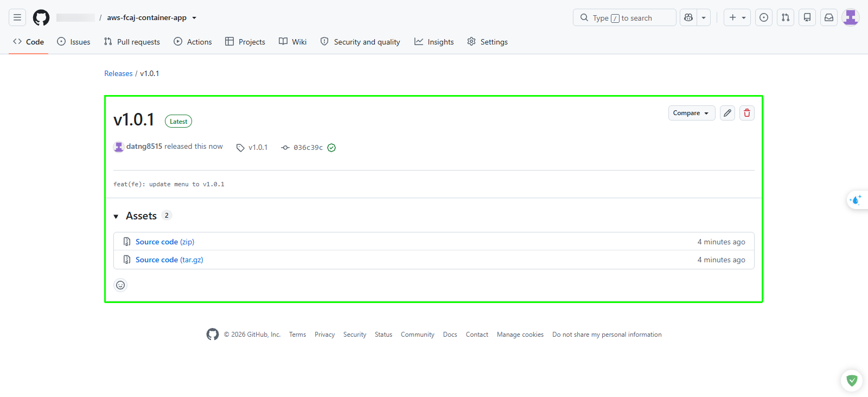The width and height of the screenshot is (868, 397).
Task: Open the Copilot dropdown arrow
Action: [x=704, y=17]
